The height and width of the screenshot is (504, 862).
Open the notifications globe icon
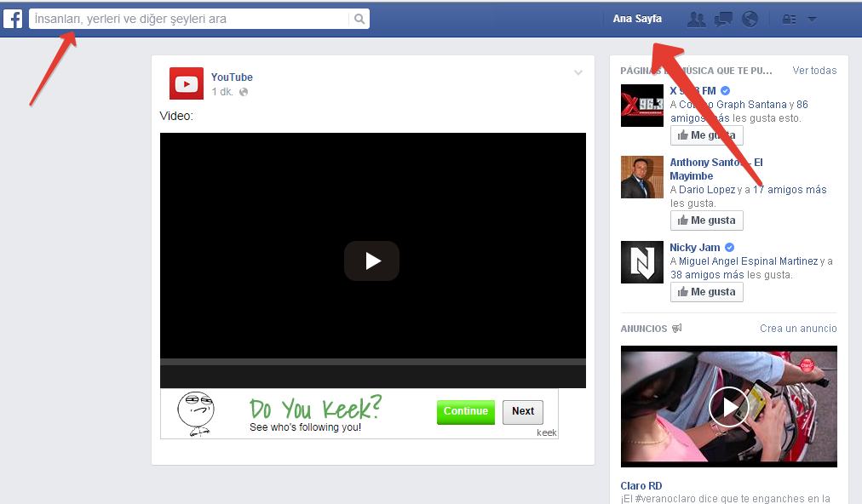click(750, 19)
